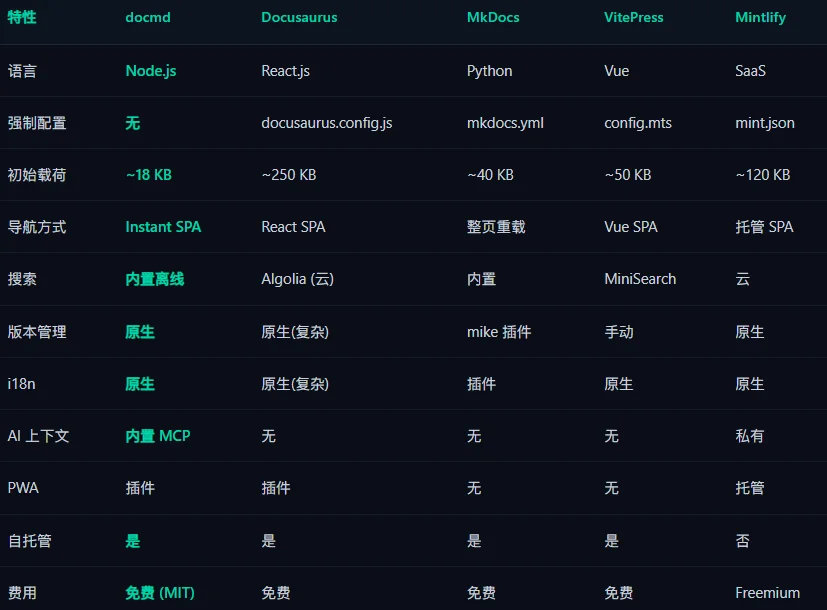827x610 pixels.
Task: Click the 手动 cell
Action: (619, 332)
